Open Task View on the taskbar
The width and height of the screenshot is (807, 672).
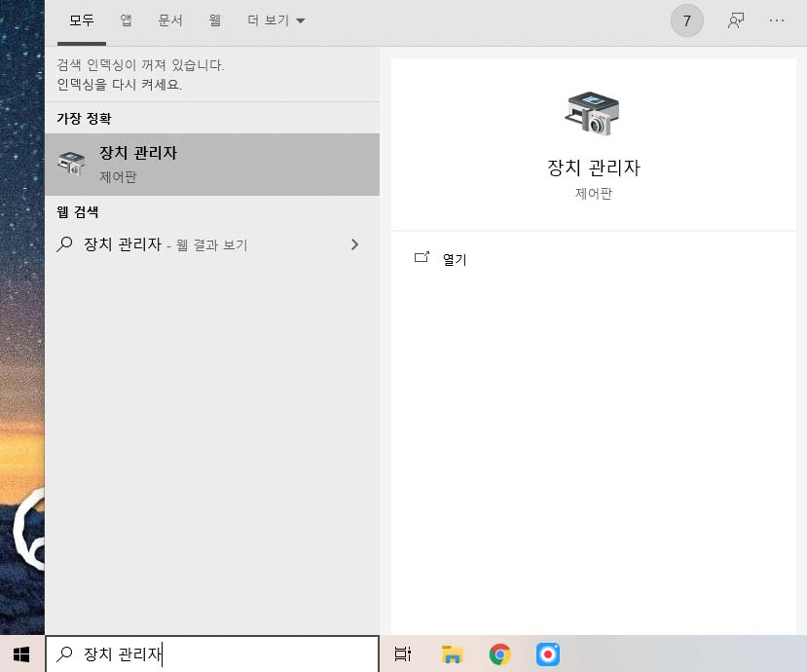(402, 653)
